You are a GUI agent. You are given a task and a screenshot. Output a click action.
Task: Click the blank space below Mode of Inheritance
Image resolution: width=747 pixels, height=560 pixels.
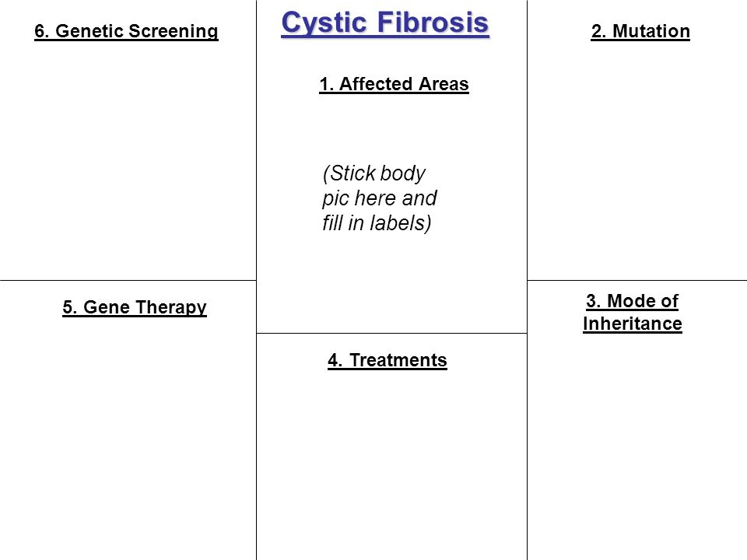coord(637,448)
